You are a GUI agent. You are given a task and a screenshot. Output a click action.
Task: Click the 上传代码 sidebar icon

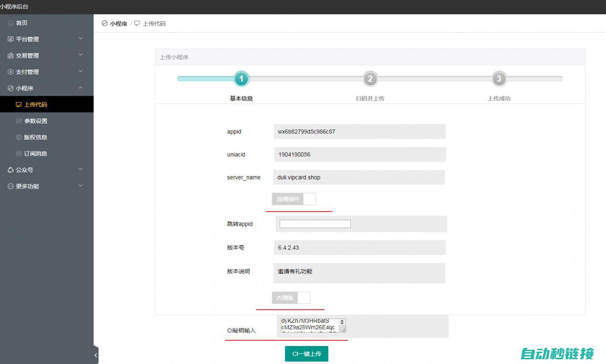(19, 105)
